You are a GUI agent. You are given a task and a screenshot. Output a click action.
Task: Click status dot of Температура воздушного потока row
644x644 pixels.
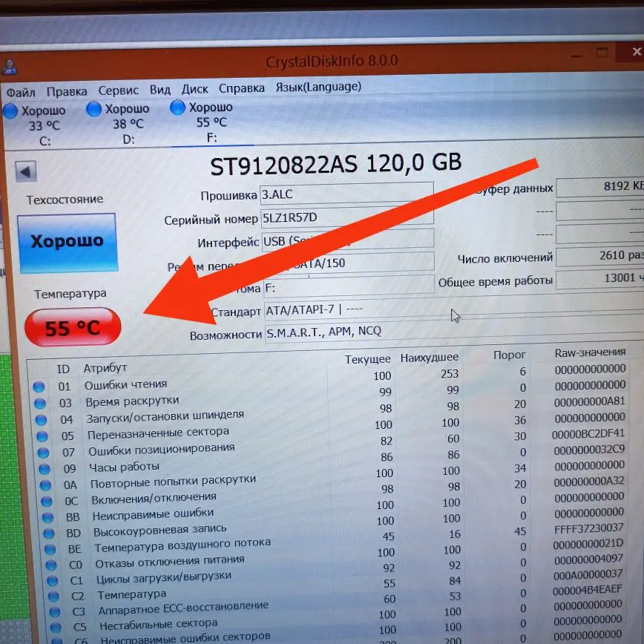[50, 549]
